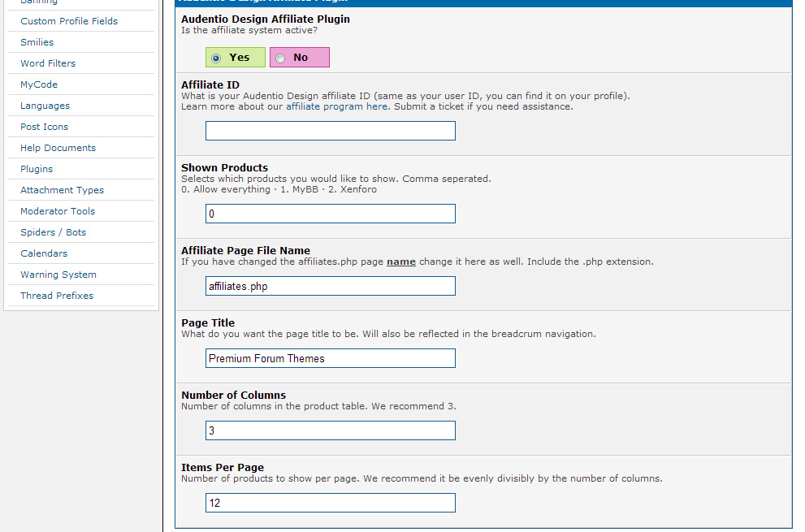Viewport: 805px width, 532px height.
Task: Edit the Number of Columns field
Action: (330, 430)
